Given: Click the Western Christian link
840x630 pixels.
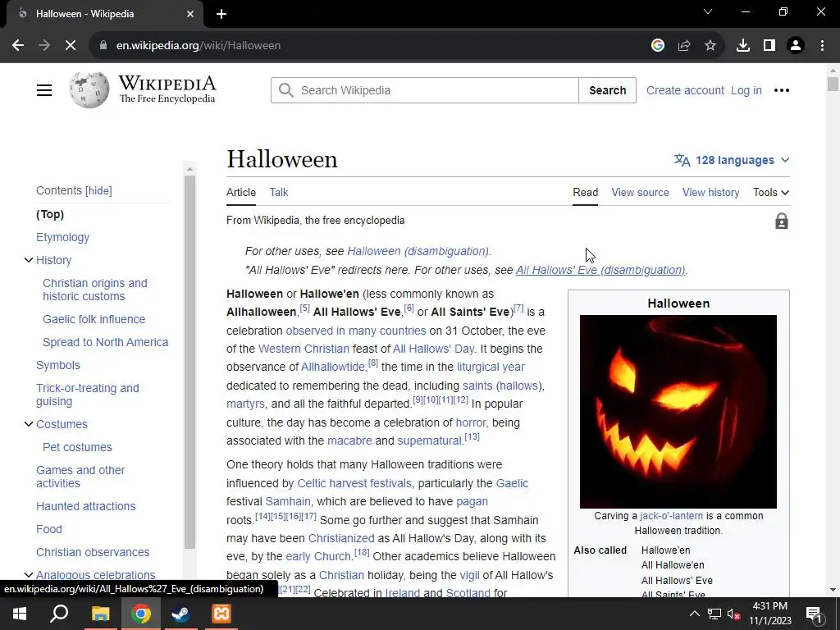Looking at the screenshot, I should coord(304,349).
